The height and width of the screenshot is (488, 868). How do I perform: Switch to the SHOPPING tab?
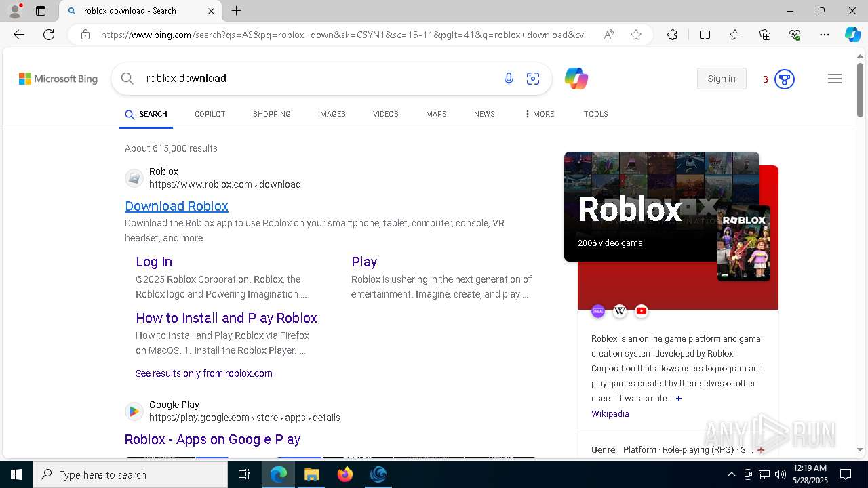(x=272, y=114)
